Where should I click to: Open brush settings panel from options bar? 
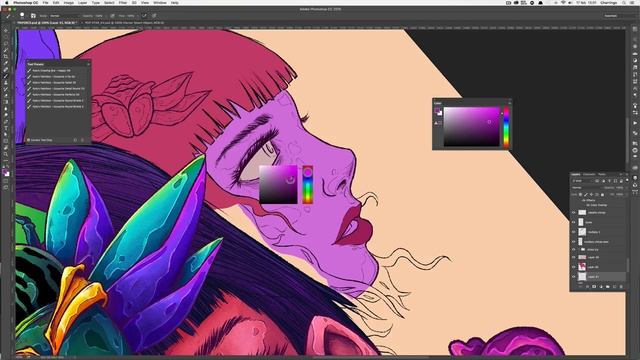click(33, 16)
